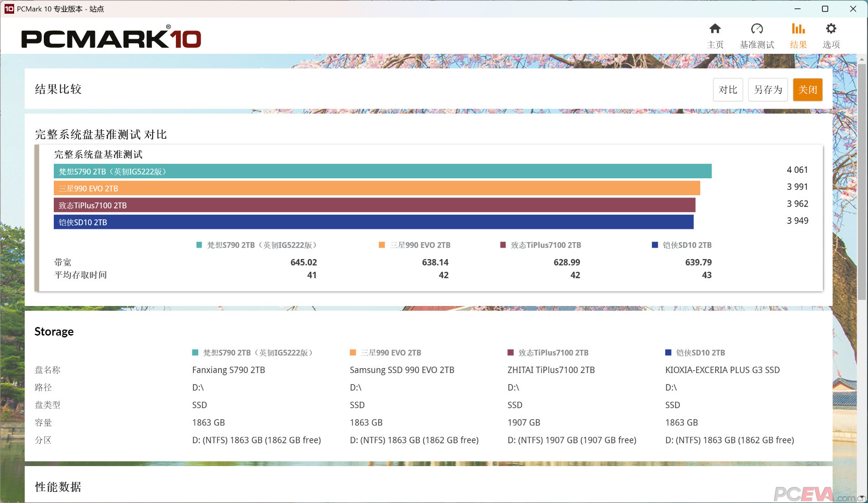Close the comparison with 关闭 button

click(807, 89)
